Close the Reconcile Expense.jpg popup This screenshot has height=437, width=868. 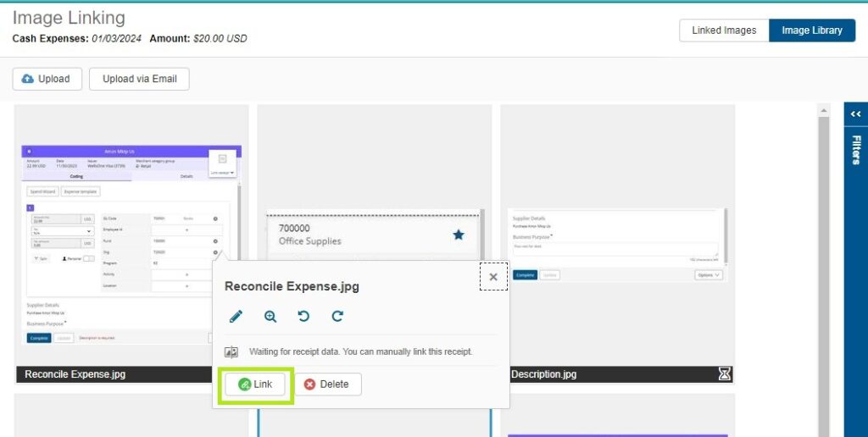click(x=493, y=277)
